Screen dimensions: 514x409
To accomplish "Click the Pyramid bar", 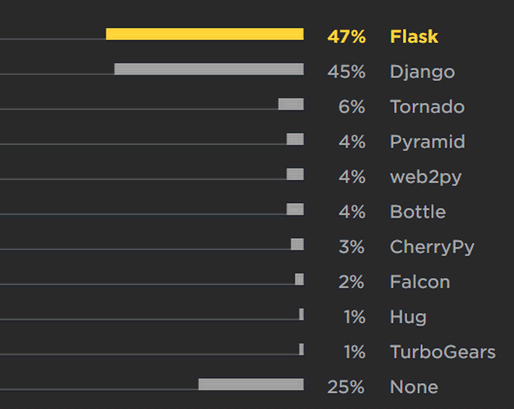I will point(295,139).
